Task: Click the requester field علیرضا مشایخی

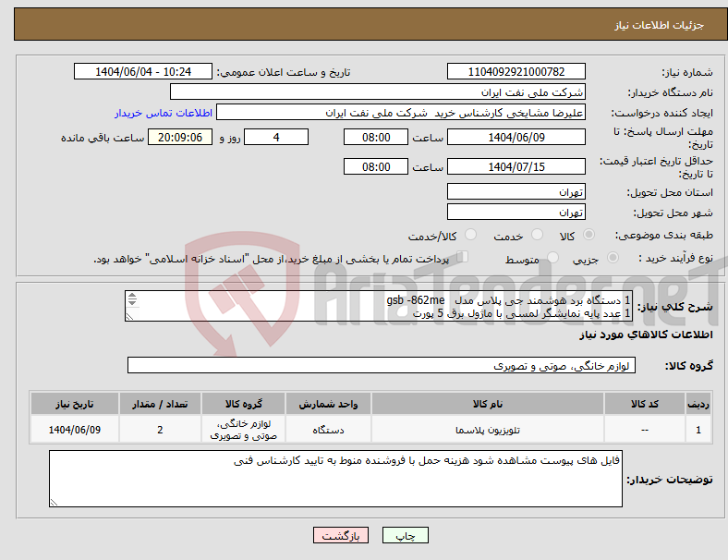Action: [x=401, y=113]
